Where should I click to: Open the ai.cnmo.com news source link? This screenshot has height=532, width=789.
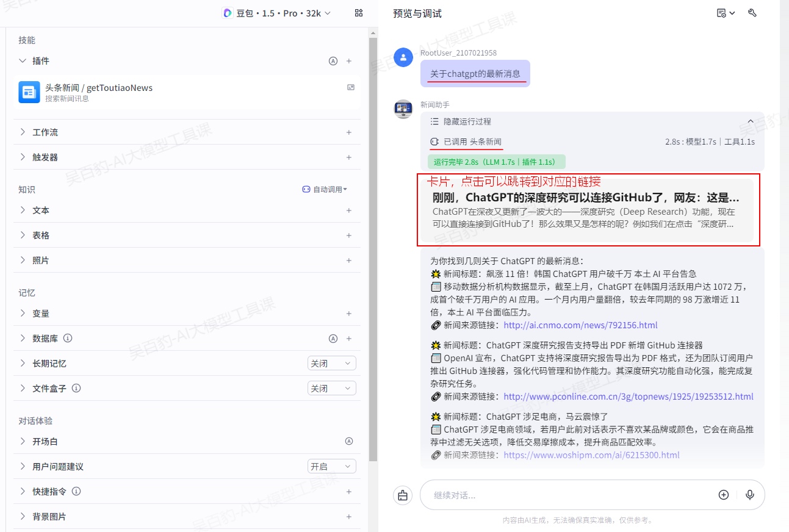click(580, 325)
